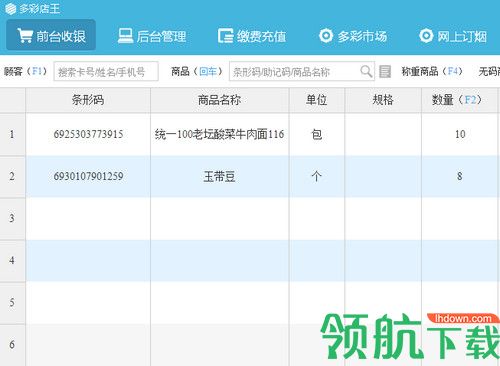Select the 数量 (F2) column header
Viewport: 500px width, 366px height.
tap(459, 100)
